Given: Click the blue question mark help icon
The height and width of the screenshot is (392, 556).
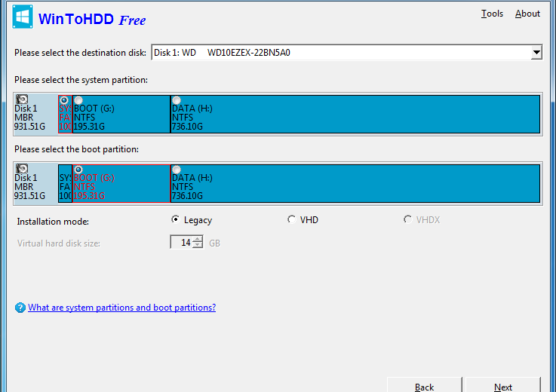Looking at the screenshot, I should [20, 308].
